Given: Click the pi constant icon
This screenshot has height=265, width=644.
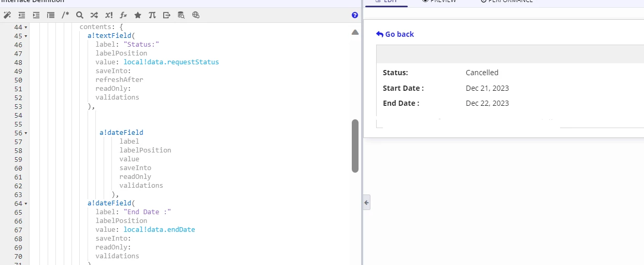Looking at the screenshot, I should pyautogui.click(x=152, y=15).
